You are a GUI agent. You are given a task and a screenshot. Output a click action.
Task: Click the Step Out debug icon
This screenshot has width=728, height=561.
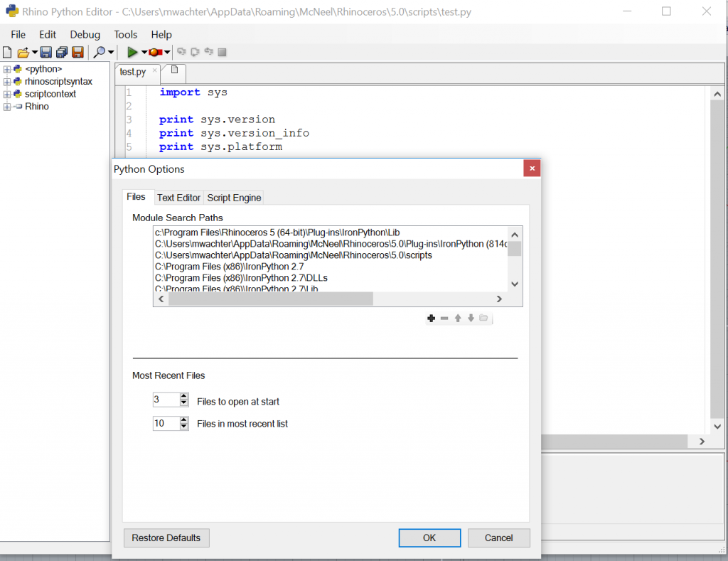point(209,51)
